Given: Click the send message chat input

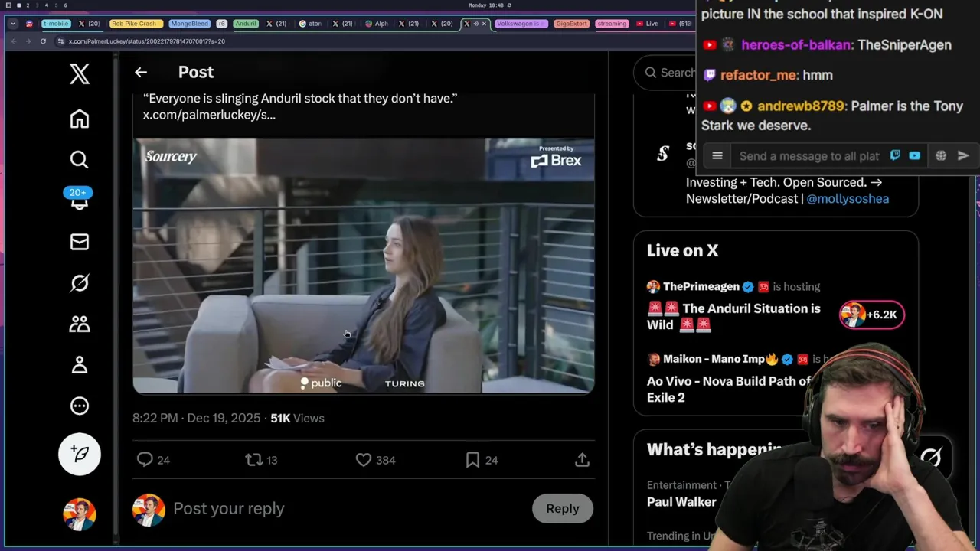Looking at the screenshot, I should [x=809, y=156].
